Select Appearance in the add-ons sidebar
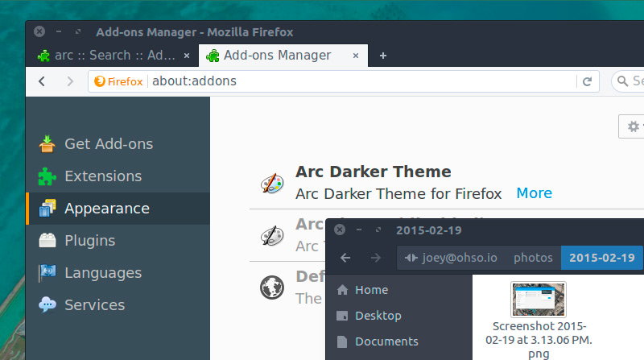This screenshot has height=360, width=644. tap(106, 209)
